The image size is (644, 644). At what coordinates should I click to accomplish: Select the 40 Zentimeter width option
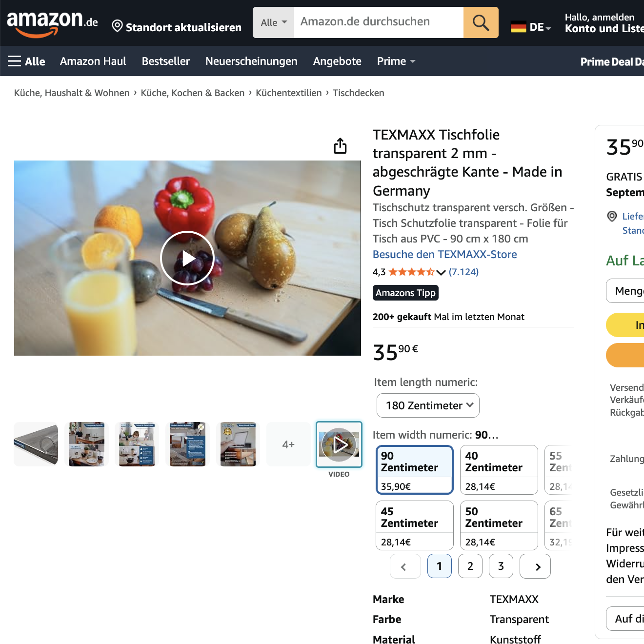tap(499, 470)
